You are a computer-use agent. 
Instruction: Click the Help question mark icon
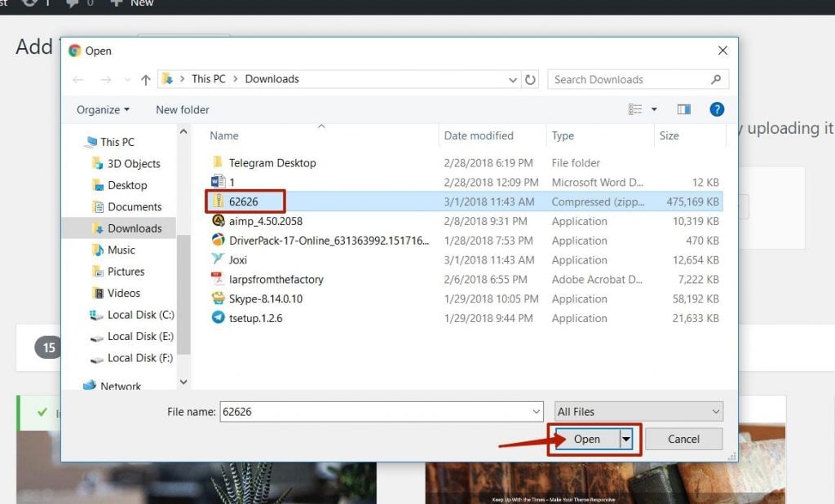pyautogui.click(x=717, y=109)
